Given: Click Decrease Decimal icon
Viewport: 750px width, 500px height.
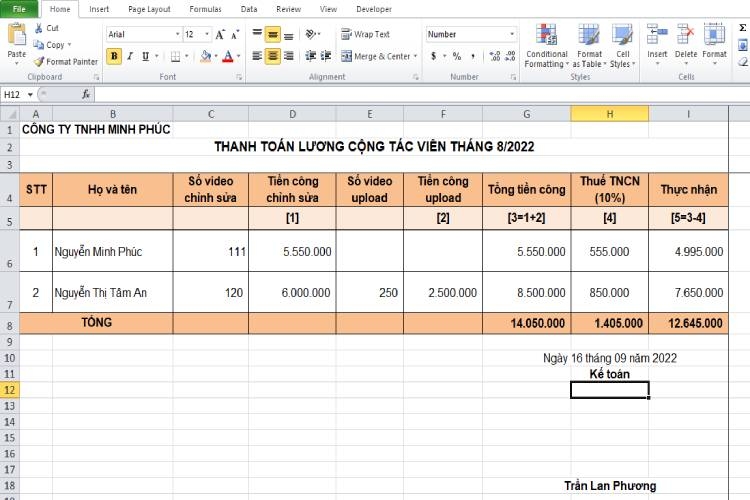Looking at the screenshot, I should [510, 56].
